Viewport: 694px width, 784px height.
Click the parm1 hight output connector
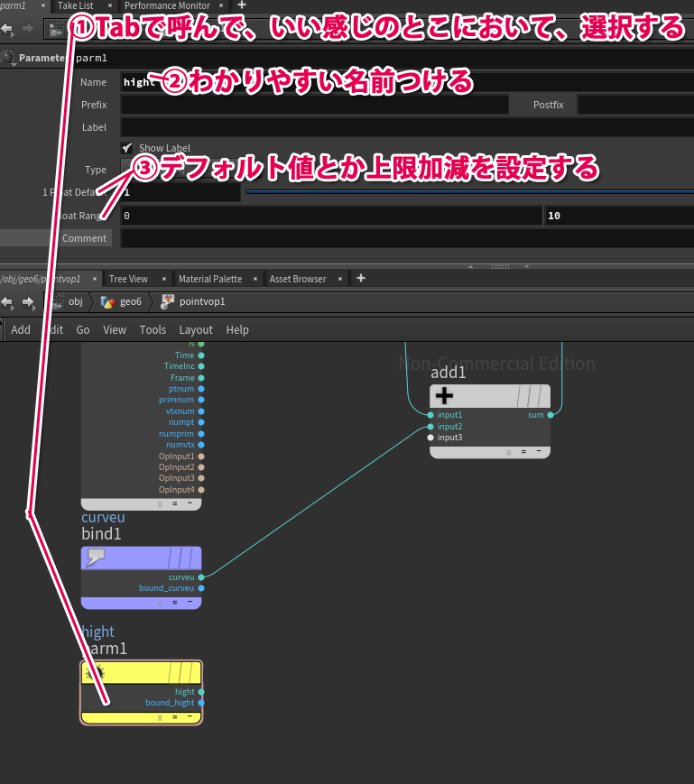pos(201,692)
